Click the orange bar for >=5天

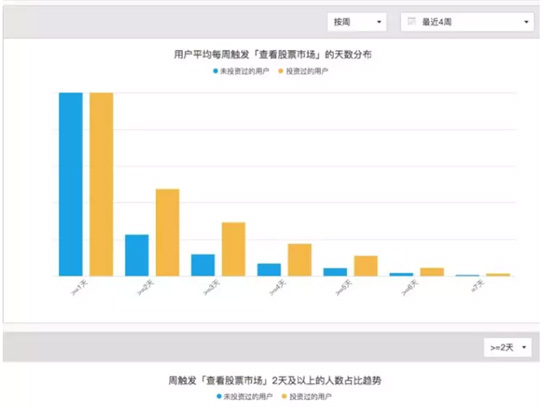(x=366, y=266)
